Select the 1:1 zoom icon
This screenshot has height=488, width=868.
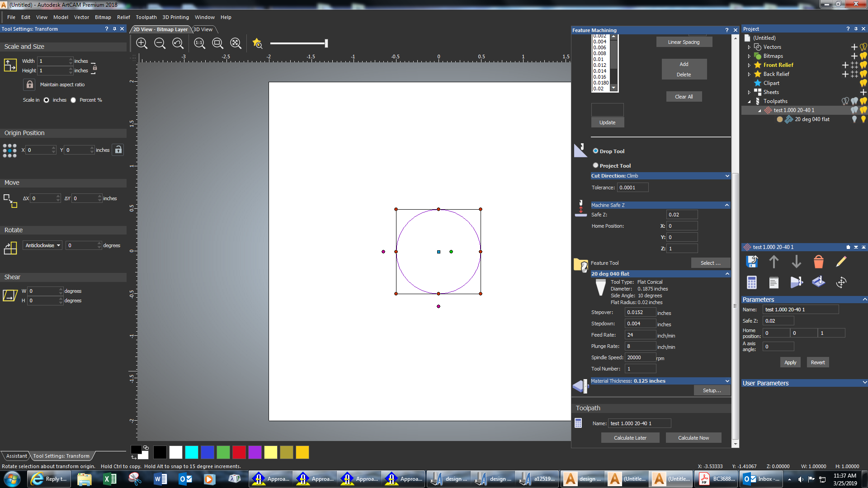(199, 43)
